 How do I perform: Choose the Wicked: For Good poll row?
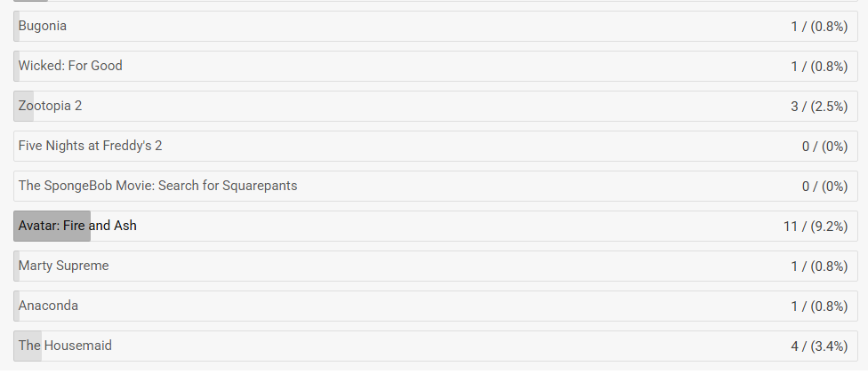click(436, 66)
